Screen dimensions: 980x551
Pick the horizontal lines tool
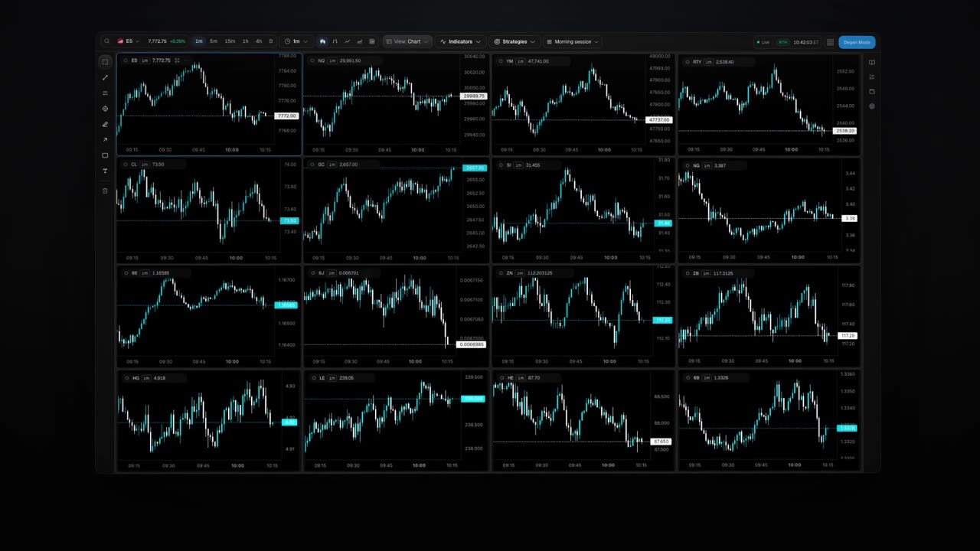[105, 93]
